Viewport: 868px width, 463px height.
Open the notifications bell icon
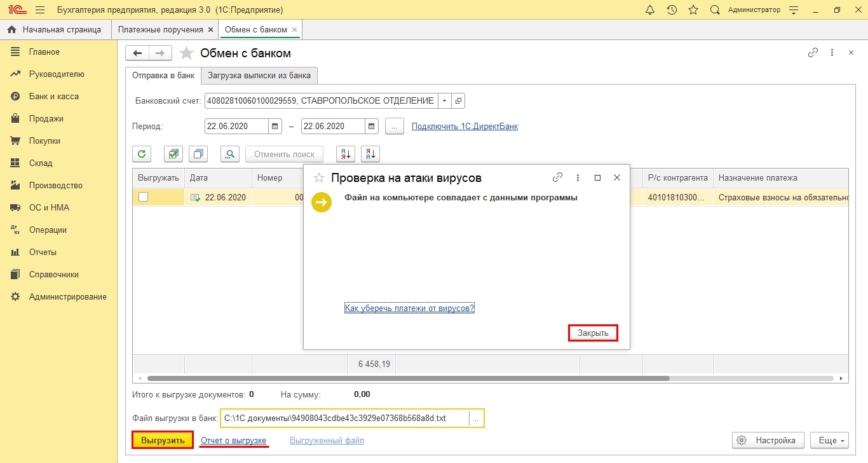tap(649, 10)
